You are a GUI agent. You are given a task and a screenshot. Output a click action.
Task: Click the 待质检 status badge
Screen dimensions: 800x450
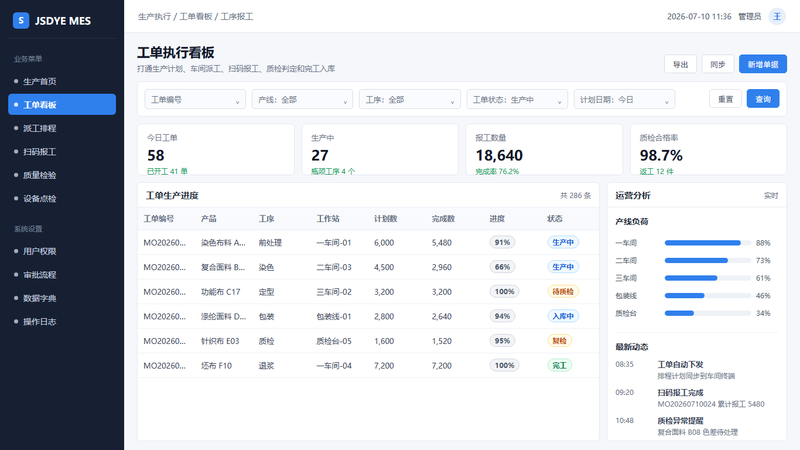point(563,291)
